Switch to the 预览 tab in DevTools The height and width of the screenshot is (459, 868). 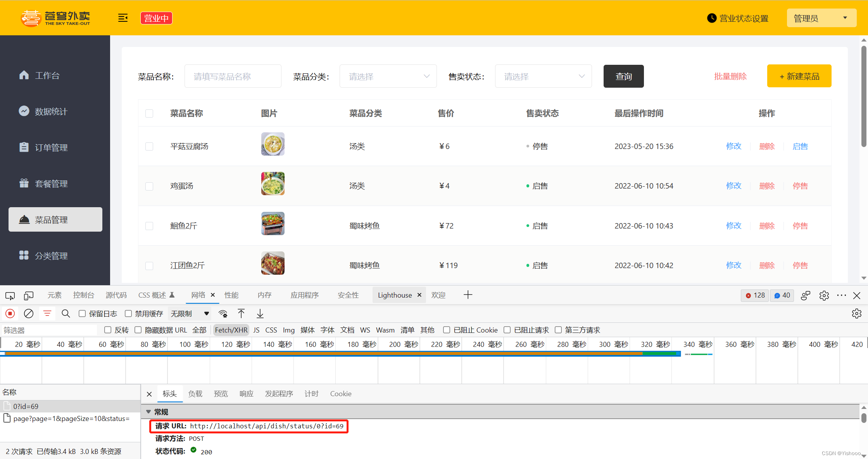(221, 393)
